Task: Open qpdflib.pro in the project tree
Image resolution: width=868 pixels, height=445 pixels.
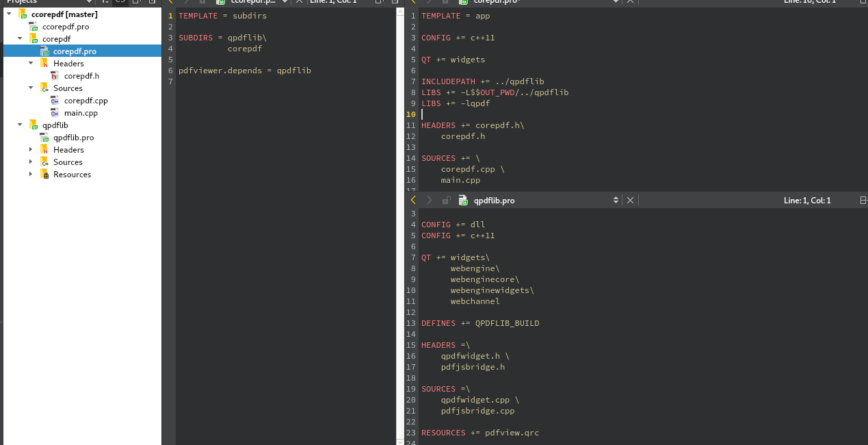Action: 74,138
